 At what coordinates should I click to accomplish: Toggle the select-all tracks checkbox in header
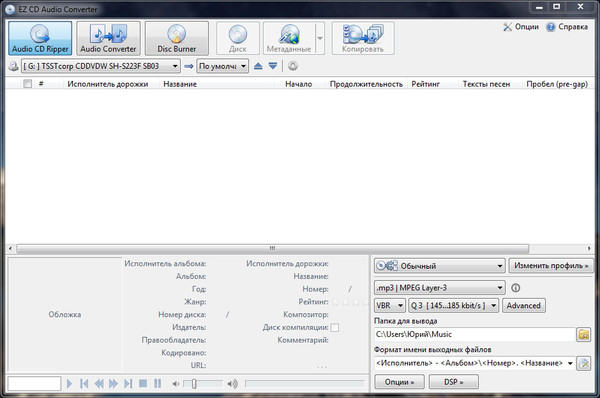click(x=28, y=84)
